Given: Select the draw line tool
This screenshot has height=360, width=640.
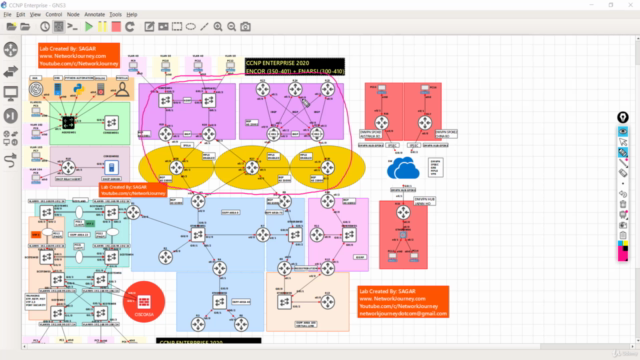Looking at the screenshot, I should (x=204, y=27).
